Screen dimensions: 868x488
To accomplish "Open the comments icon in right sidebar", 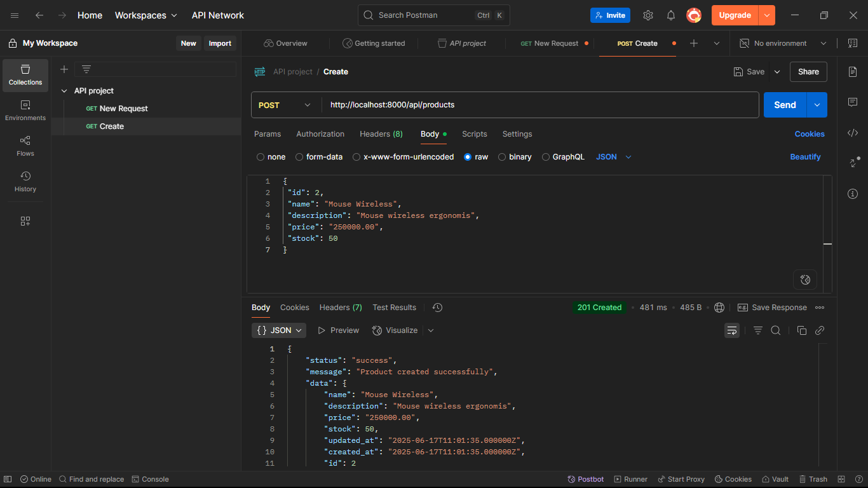I will click(x=853, y=102).
